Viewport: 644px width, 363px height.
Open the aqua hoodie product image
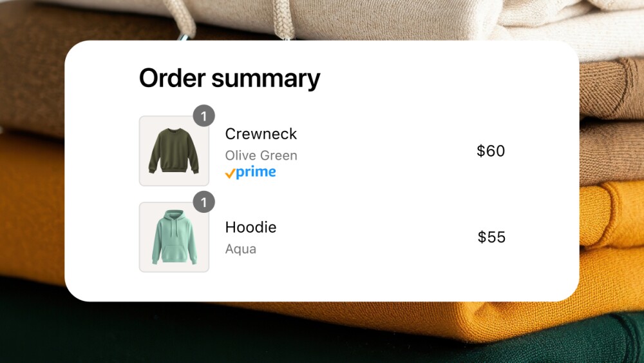pos(174,237)
